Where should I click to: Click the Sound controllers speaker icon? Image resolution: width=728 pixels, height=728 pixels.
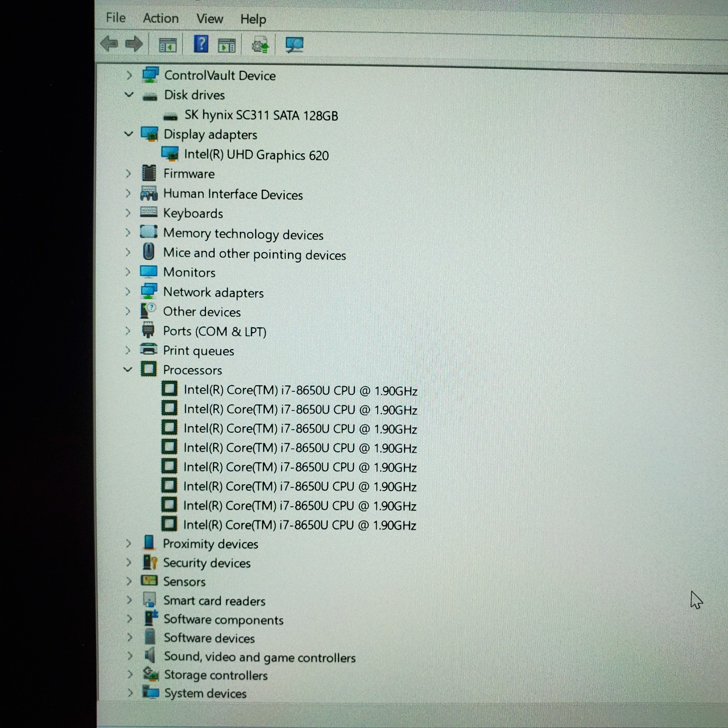pyautogui.click(x=150, y=655)
